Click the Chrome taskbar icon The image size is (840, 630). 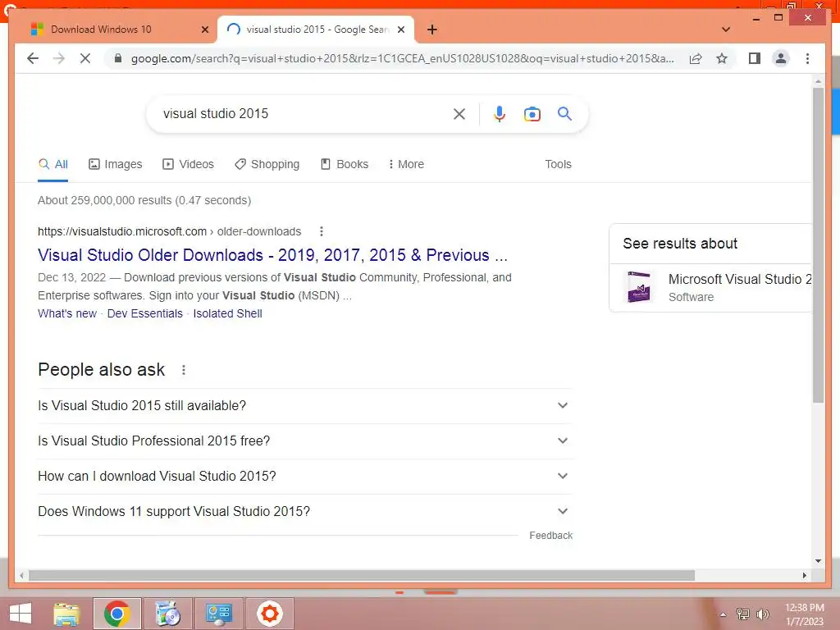tap(117, 614)
